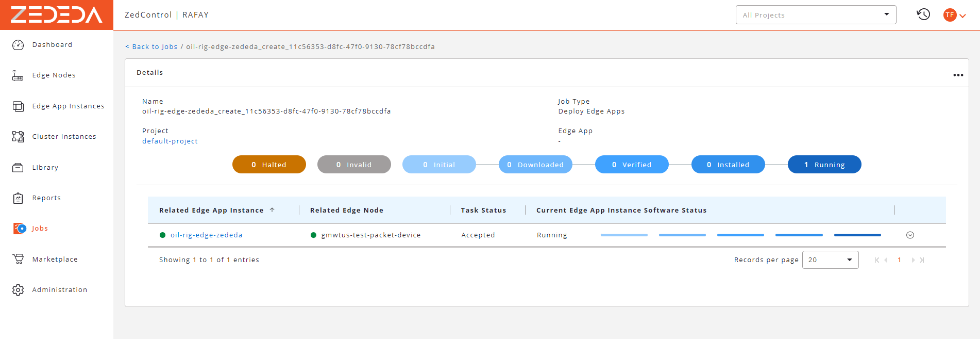Click the Halted status pill
The height and width of the screenshot is (339, 980).
[269, 165]
